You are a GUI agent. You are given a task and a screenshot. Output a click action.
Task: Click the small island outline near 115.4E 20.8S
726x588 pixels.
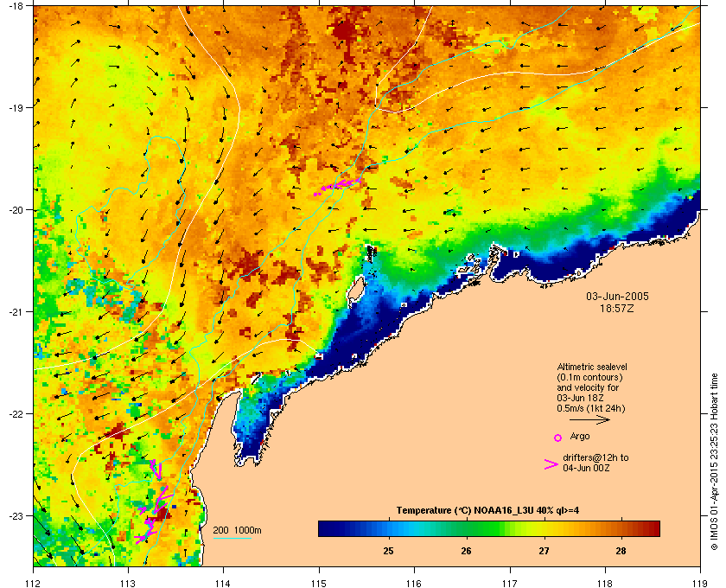356,290
